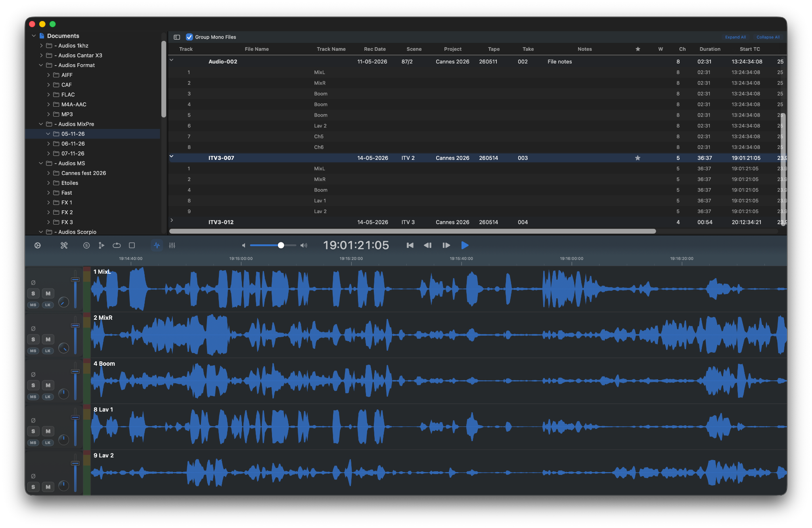Image resolution: width=812 pixels, height=528 pixels.
Task: Expand the 06-11-26 folder
Action: [x=48, y=144]
